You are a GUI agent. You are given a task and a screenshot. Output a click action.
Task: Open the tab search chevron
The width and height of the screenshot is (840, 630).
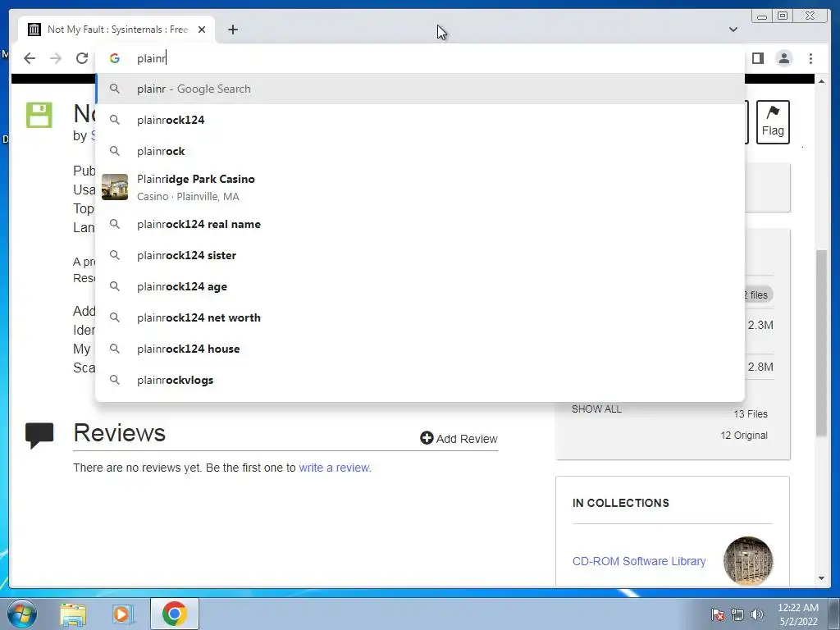(x=733, y=30)
